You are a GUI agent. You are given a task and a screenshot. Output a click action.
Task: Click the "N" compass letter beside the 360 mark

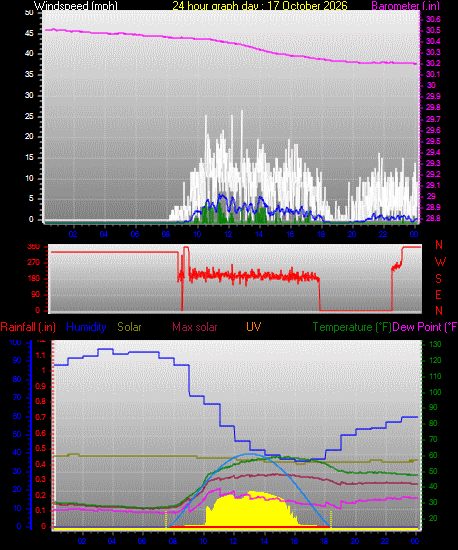coord(439,245)
